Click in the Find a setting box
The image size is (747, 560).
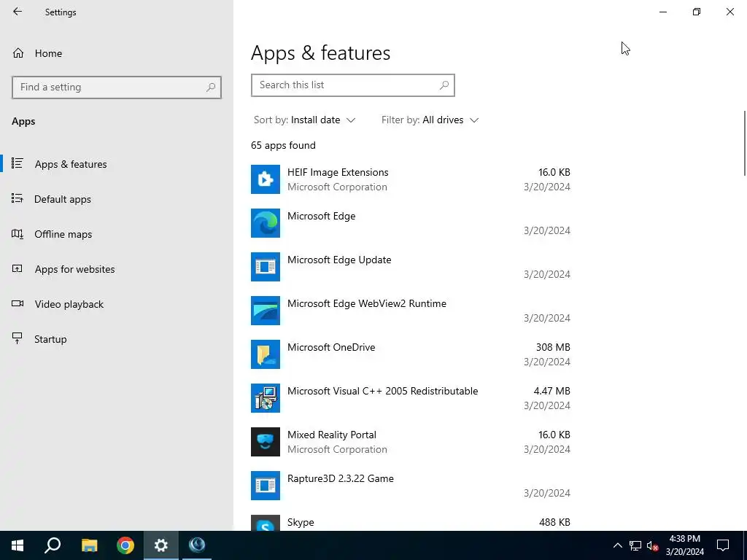tap(117, 87)
